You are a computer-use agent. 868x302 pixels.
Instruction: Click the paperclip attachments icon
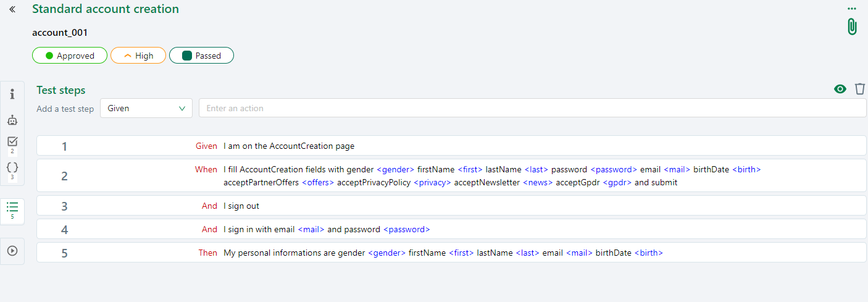852,27
